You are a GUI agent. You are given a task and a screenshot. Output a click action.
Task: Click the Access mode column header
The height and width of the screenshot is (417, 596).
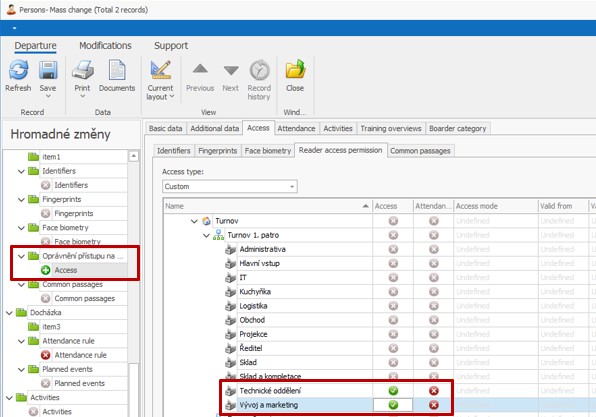tap(495, 206)
